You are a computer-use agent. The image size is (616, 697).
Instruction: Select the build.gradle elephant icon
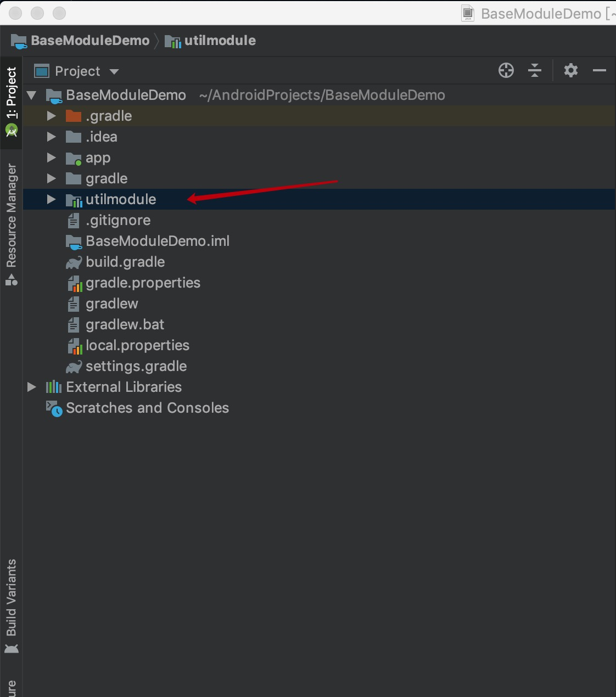[x=74, y=262]
